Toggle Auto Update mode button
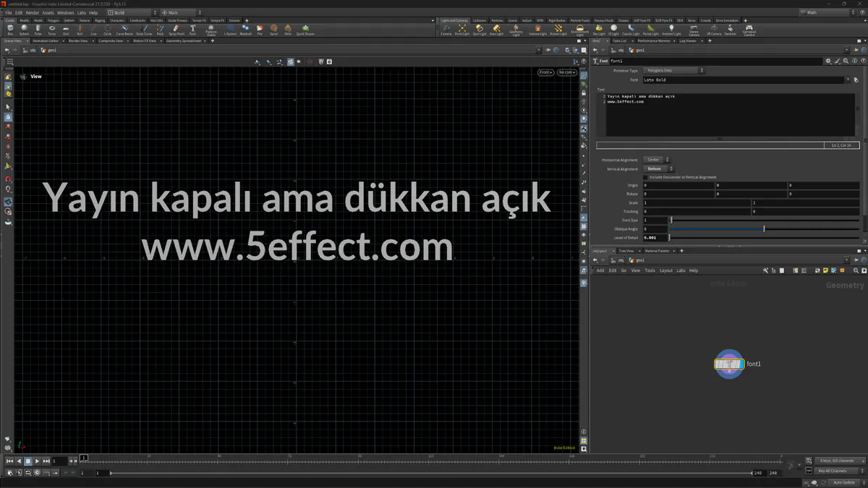This screenshot has width=868, height=488. pyautogui.click(x=843, y=482)
